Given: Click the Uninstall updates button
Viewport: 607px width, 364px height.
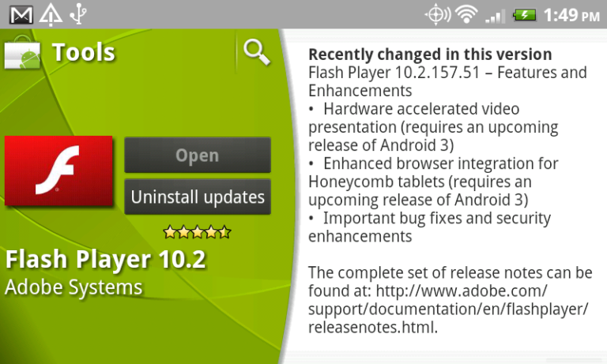Looking at the screenshot, I should (x=198, y=197).
